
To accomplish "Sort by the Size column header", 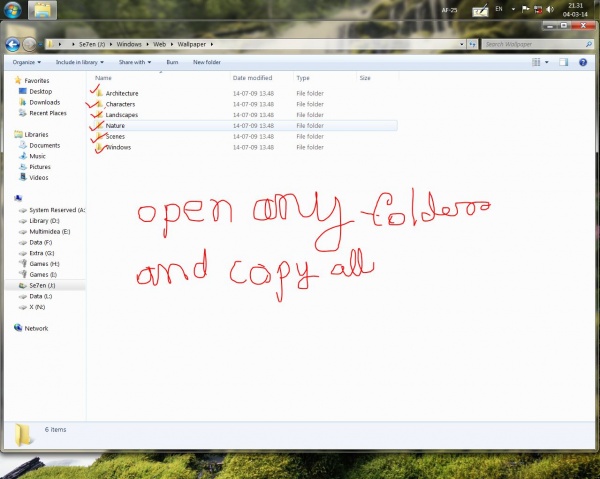I will pos(365,78).
